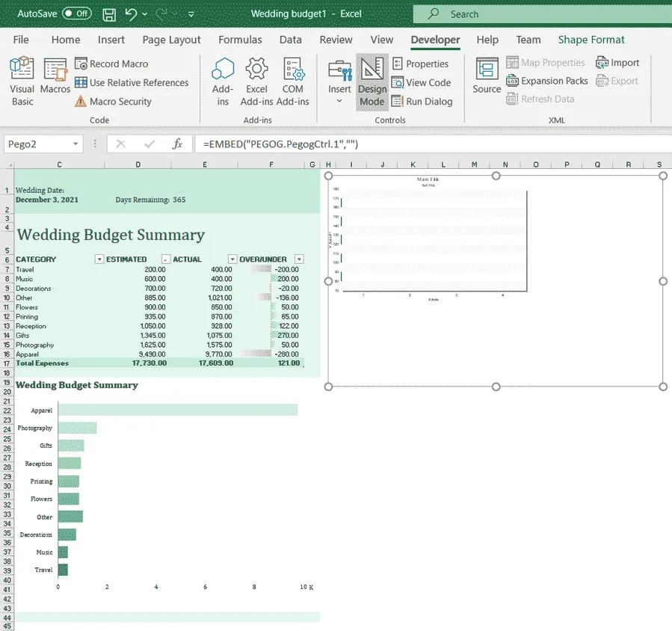View Code for the selected control
Viewport: 672px width, 631px height.
422,83
